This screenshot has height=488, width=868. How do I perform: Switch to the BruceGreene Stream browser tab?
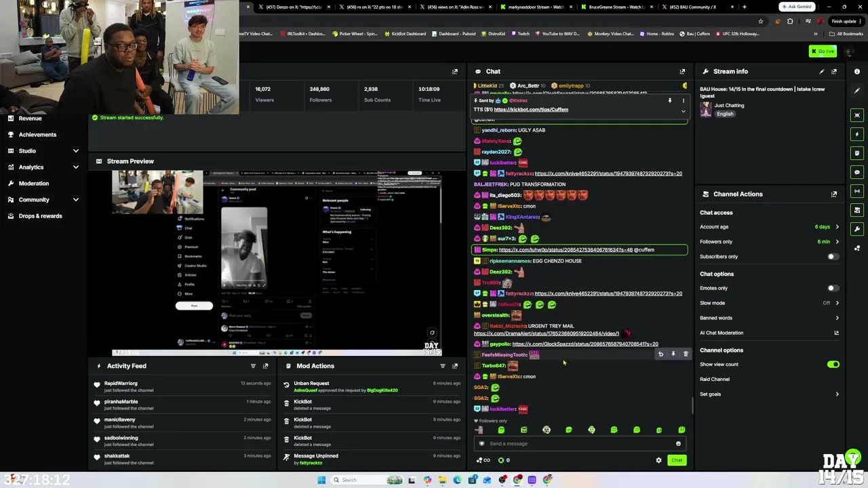coord(618,7)
